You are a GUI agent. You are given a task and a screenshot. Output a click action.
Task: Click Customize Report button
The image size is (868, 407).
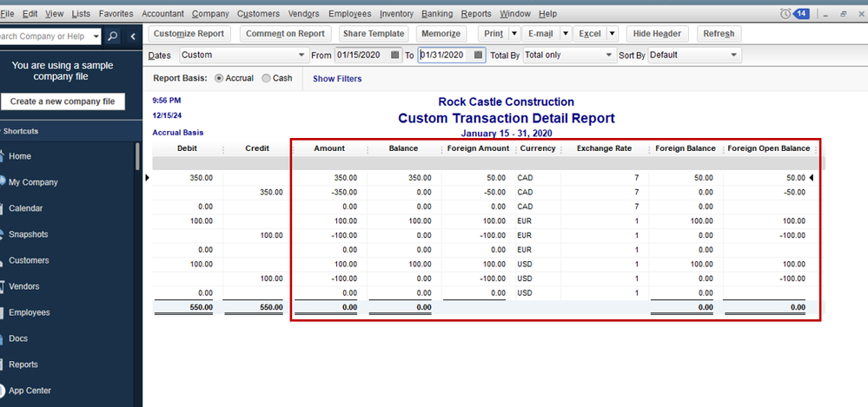[189, 34]
